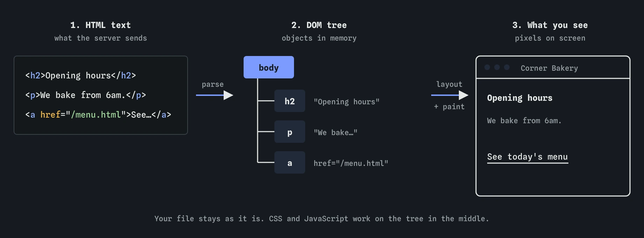Image resolution: width=644 pixels, height=238 pixels.
Task: Click the 'Corner Bakery' window title
Action: pyautogui.click(x=549, y=68)
